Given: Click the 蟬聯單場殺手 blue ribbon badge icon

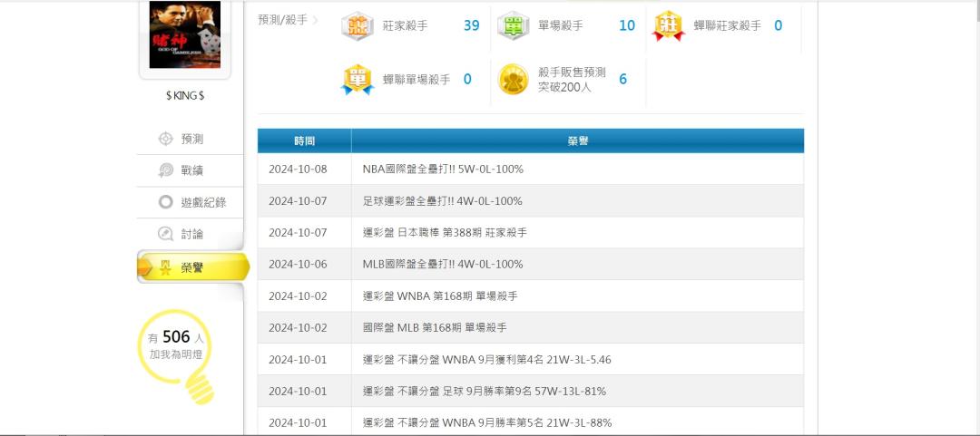Looking at the screenshot, I should point(358,80).
